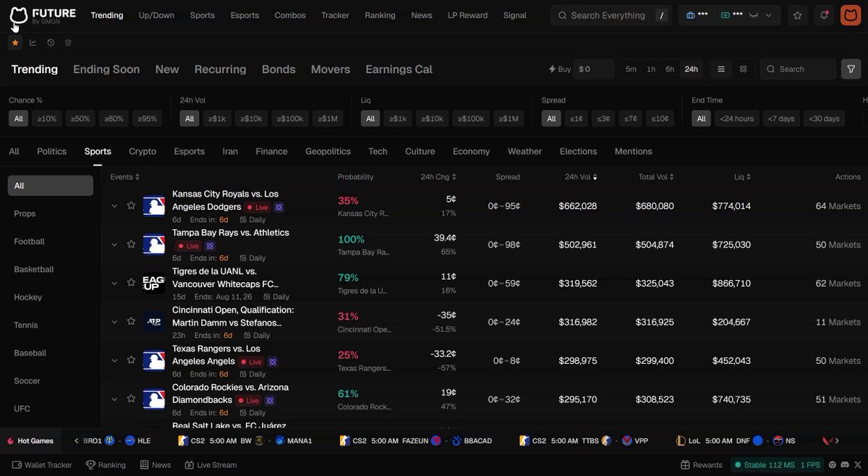
Task: Sort the table by Total Vol column
Action: click(x=657, y=177)
